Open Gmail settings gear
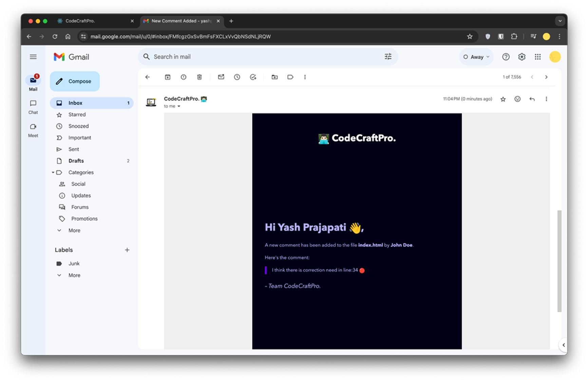The image size is (588, 382). 522,57
